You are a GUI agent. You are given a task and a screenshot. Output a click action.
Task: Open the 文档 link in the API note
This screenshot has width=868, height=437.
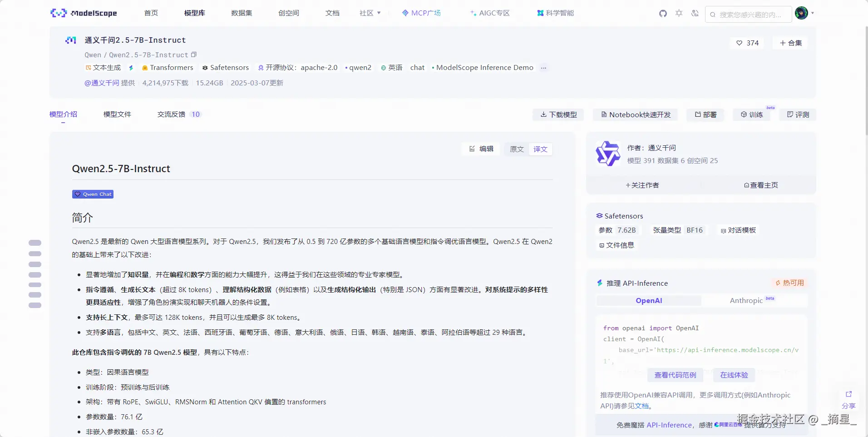coord(642,406)
